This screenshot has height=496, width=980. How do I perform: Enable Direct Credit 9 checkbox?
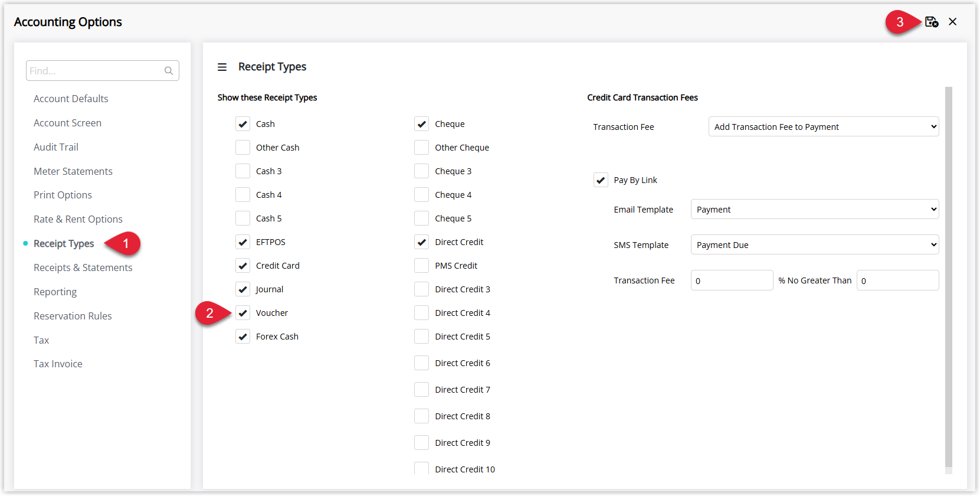pos(421,443)
